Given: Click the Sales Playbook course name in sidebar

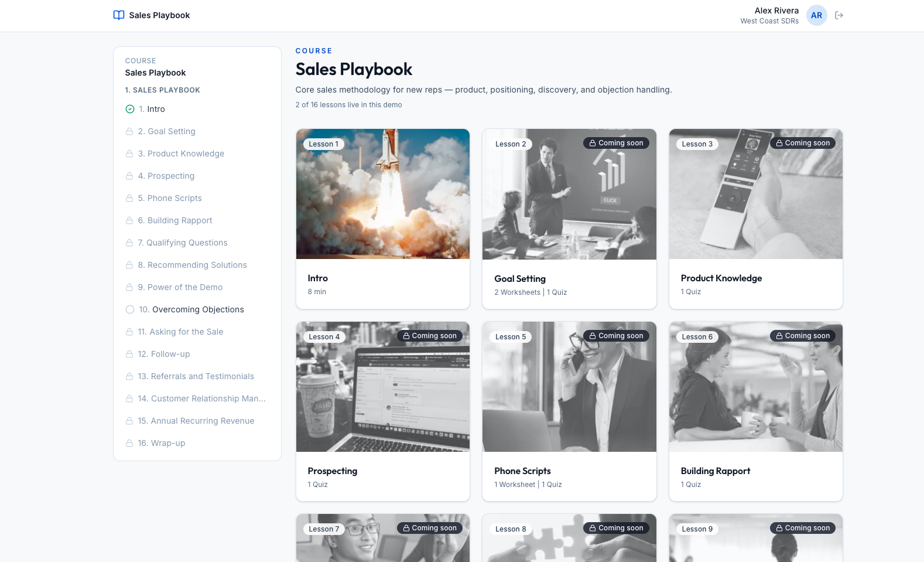Looking at the screenshot, I should click(155, 73).
